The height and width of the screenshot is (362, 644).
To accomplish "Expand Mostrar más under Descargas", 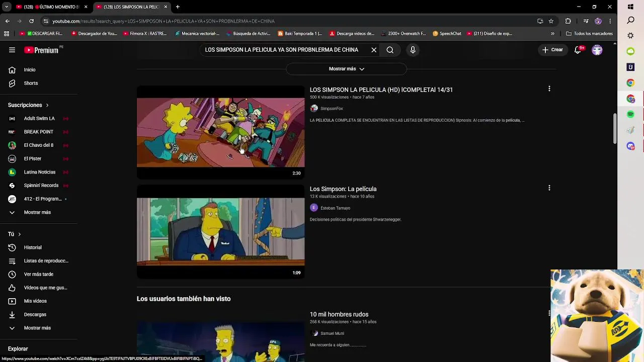I will [x=38, y=328].
